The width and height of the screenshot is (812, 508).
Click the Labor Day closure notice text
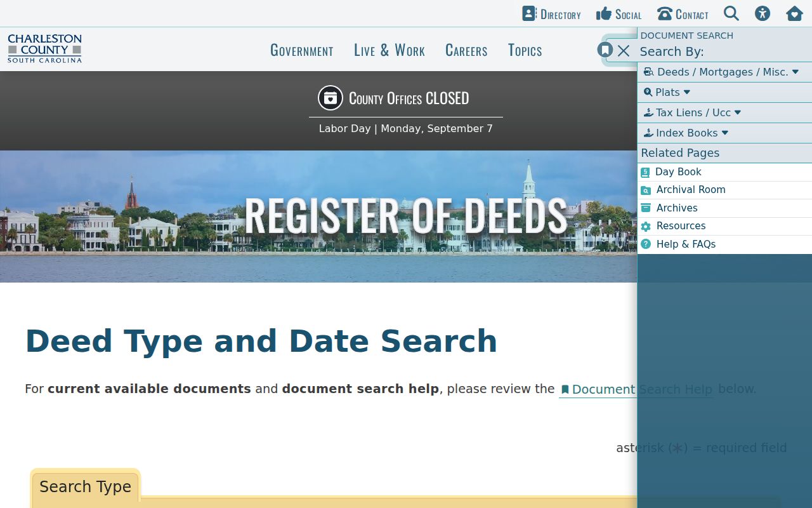coord(406,128)
